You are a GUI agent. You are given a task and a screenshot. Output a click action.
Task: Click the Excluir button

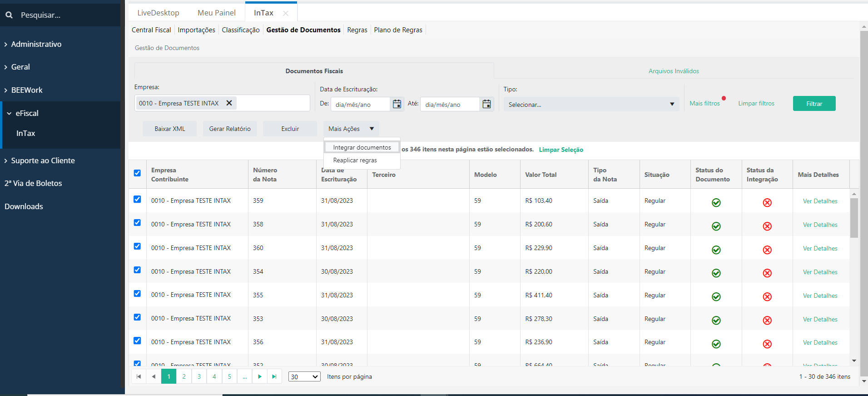click(290, 129)
